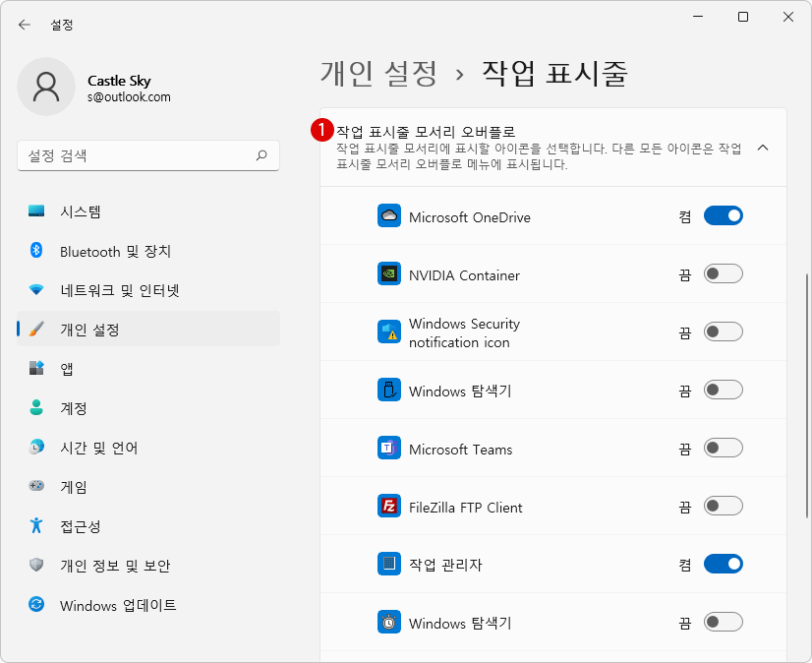The height and width of the screenshot is (663, 812).
Task: Enable NVIDIA Container toggle
Action: point(723,273)
